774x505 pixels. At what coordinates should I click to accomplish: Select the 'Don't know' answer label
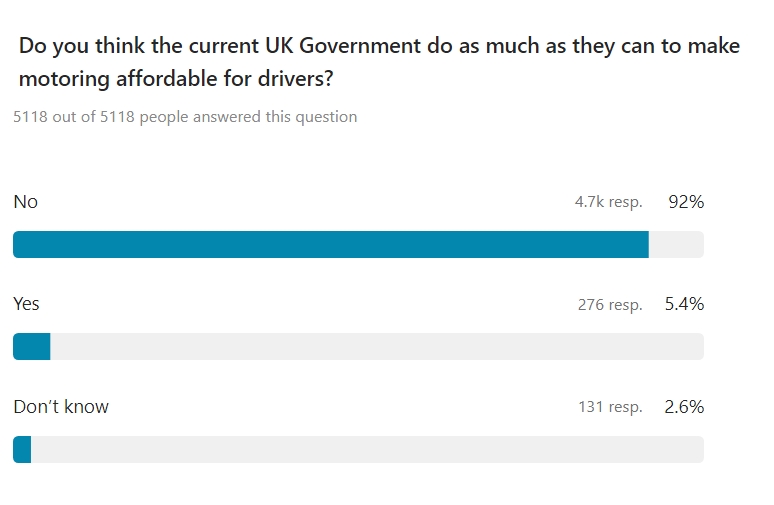61,407
